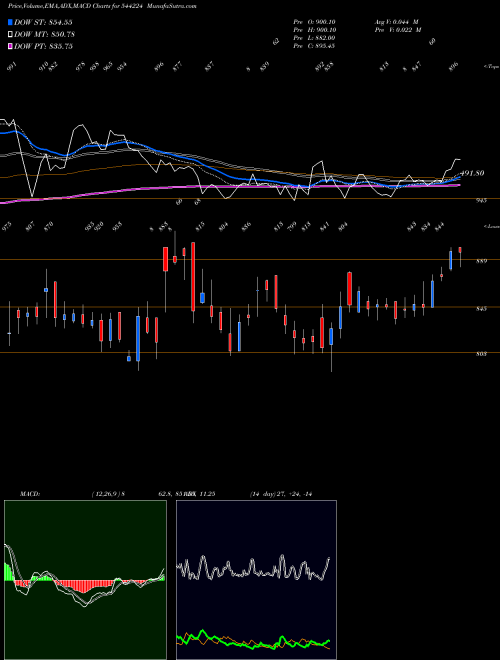Click the Pre H: 900.10 value
Image resolution: width=500 pixels, height=660 pixels.
[314, 30]
